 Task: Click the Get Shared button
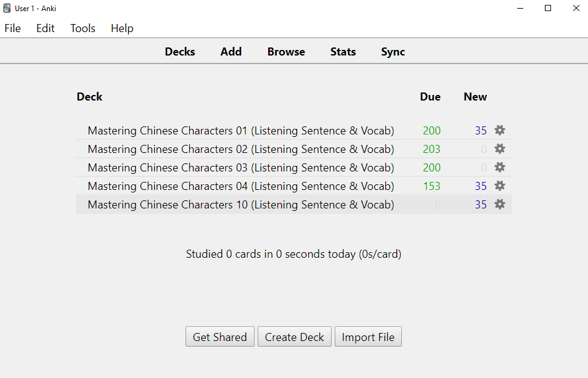220,337
